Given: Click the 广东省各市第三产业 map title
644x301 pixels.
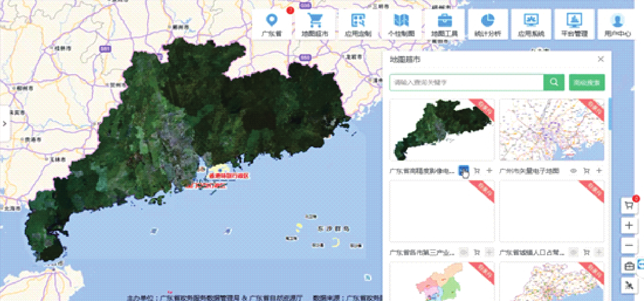Looking at the screenshot, I should [x=422, y=253].
